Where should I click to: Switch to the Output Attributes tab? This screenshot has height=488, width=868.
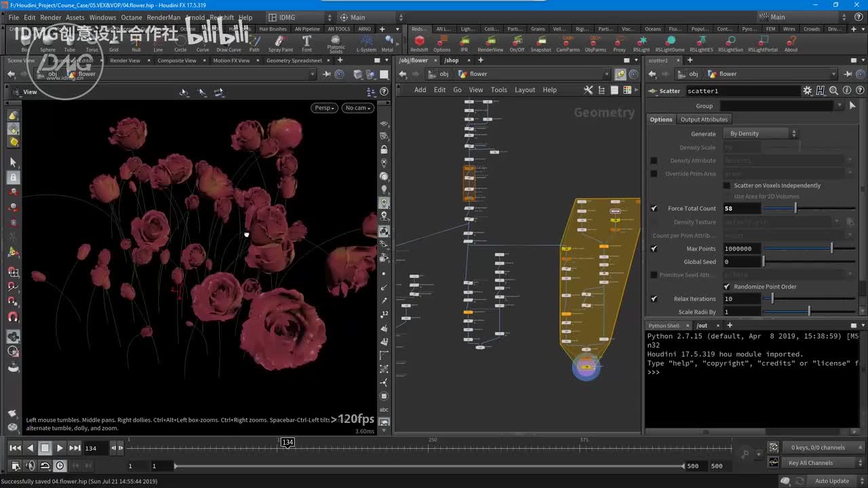coord(704,119)
